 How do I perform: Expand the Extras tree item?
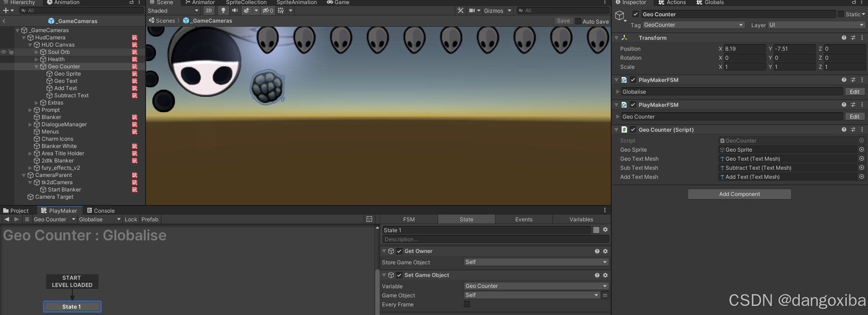click(x=37, y=103)
